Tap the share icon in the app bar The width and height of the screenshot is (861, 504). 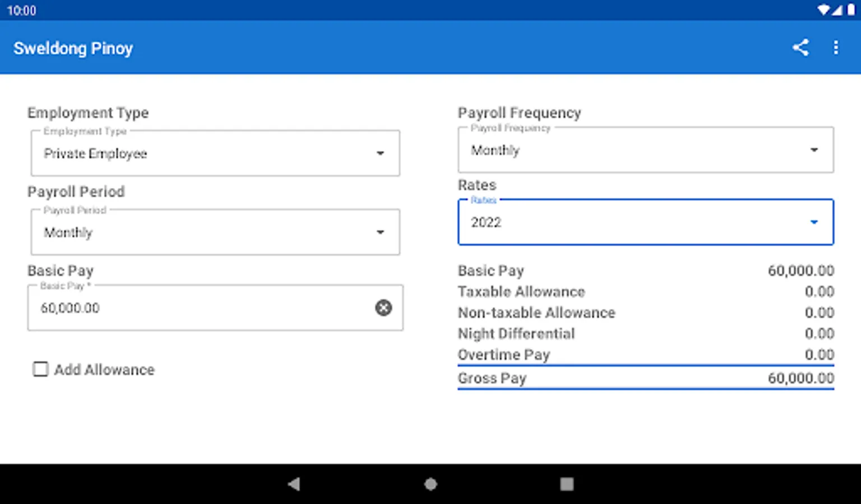[800, 48]
